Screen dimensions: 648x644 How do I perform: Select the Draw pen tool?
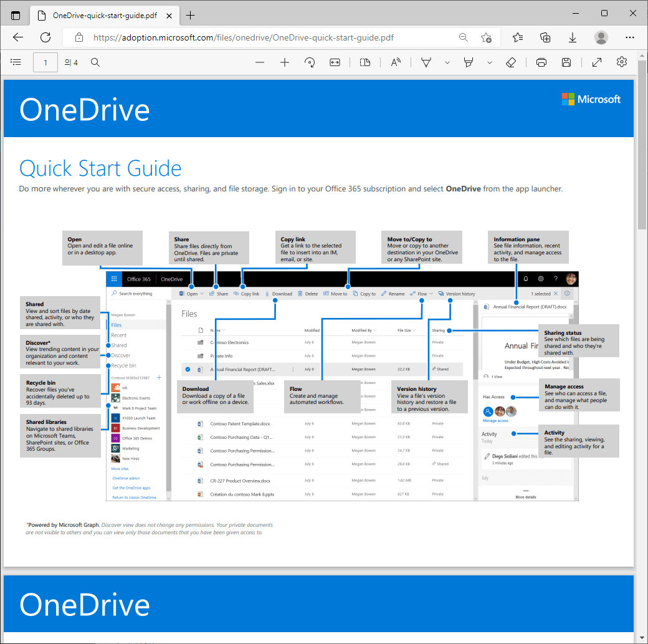click(426, 62)
